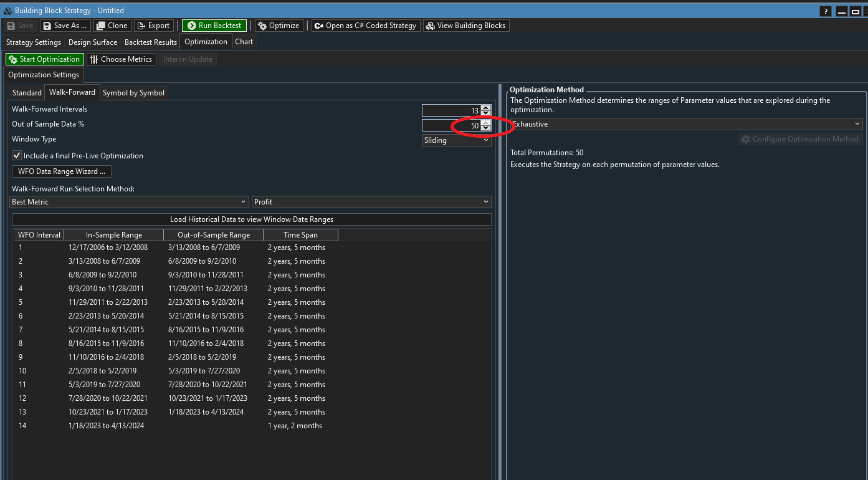Viewport: 868px width, 480px height.
Task: Click the help question mark icon
Action: click(x=825, y=11)
